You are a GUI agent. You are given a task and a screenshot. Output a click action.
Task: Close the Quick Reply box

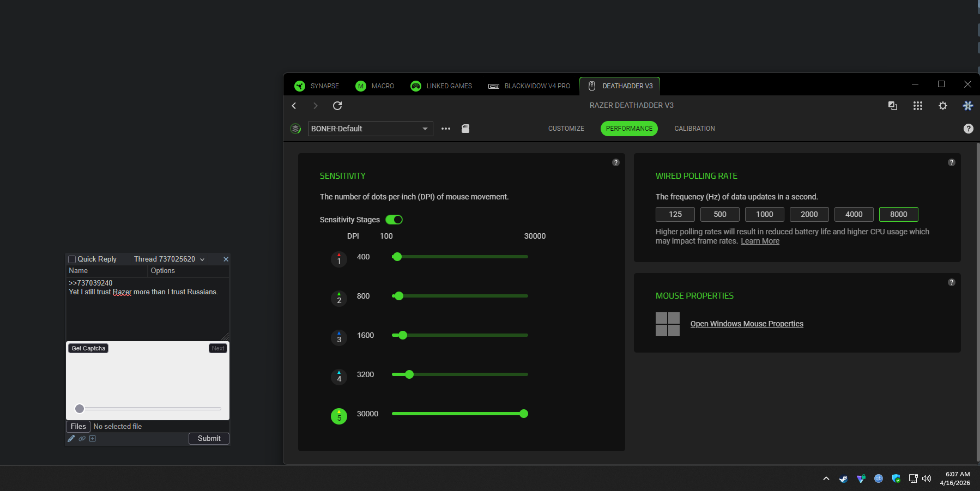click(x=226, y=259)
